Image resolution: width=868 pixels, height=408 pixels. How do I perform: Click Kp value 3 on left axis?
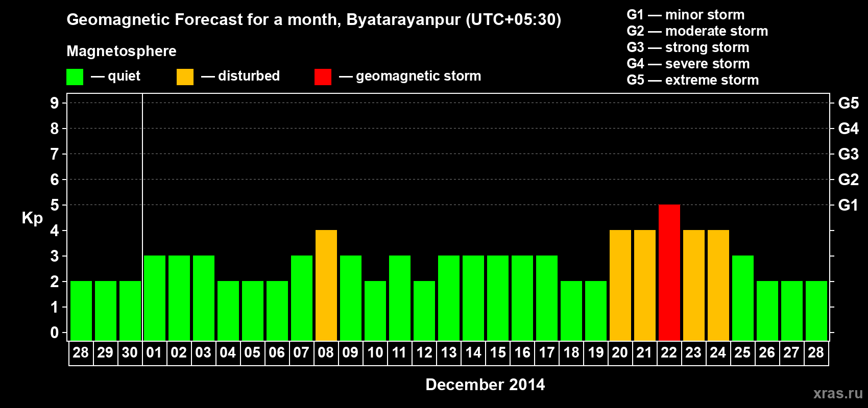pos(55,256)
